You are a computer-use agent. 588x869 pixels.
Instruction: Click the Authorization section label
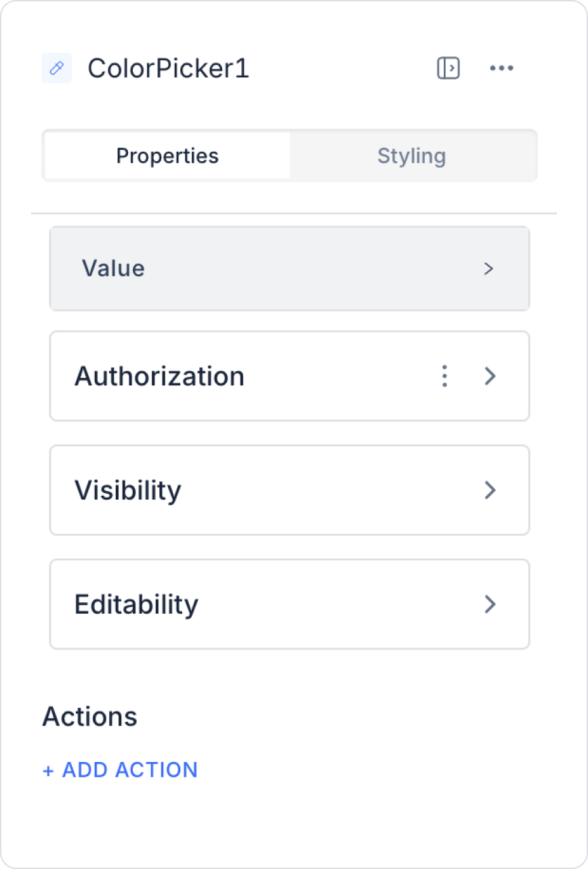[159, 376]
